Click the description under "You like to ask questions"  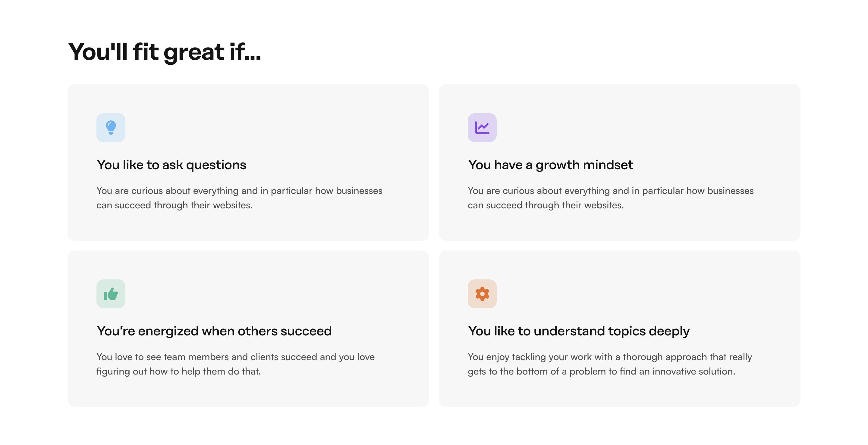click(239, 198)
